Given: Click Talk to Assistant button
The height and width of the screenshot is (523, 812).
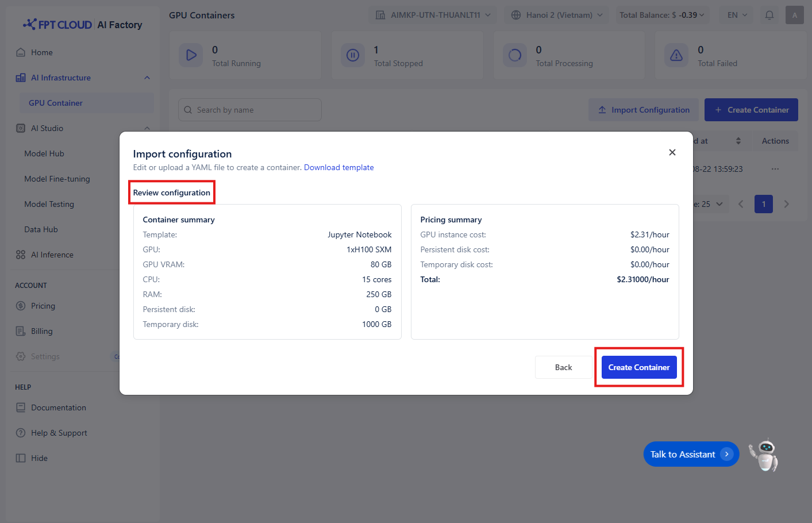Looking at the screenshot, I should click(x=691, y=454).
